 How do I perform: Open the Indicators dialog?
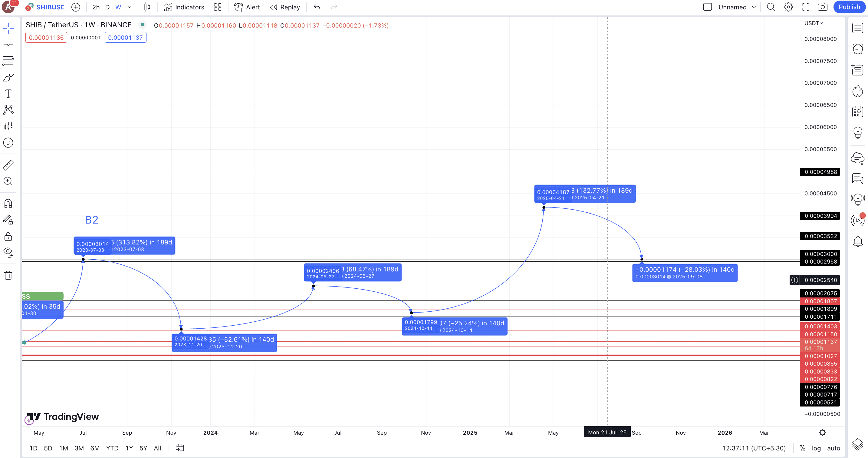click(184, 7)
